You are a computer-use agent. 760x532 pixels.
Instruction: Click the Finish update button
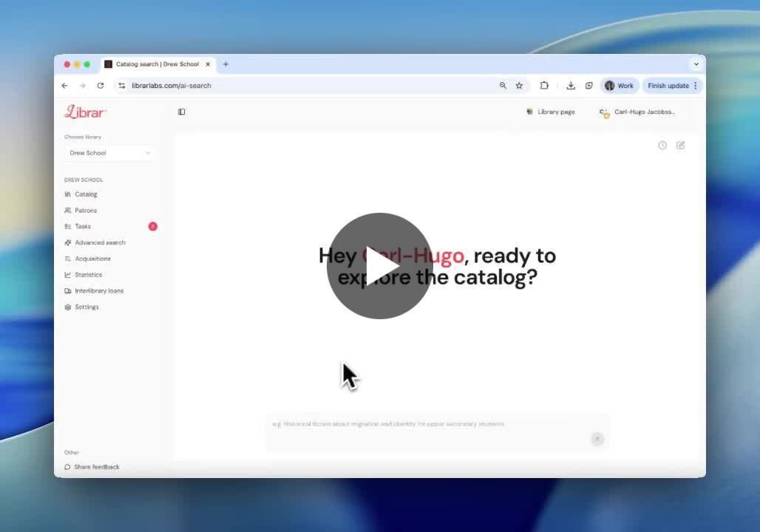[668, 86]
